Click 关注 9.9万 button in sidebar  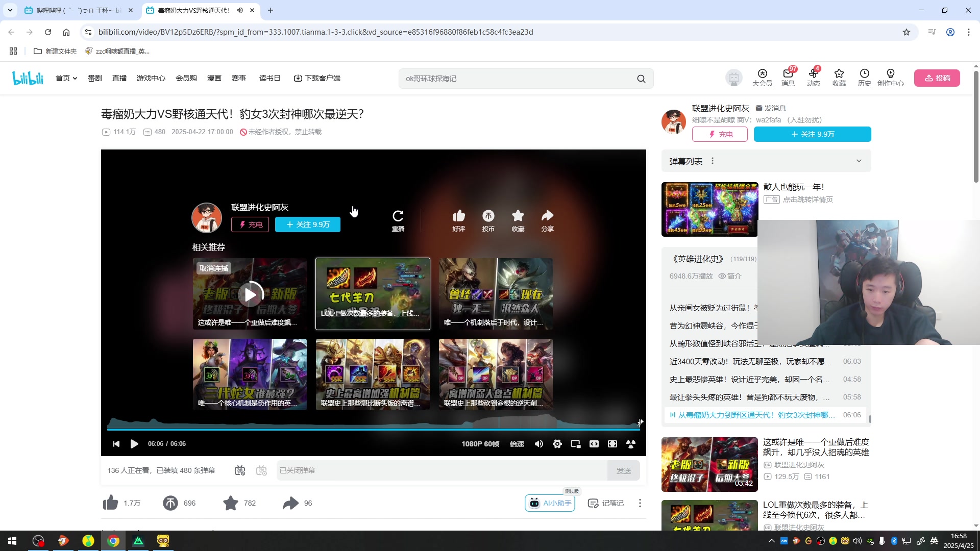(x=813, y=134)
